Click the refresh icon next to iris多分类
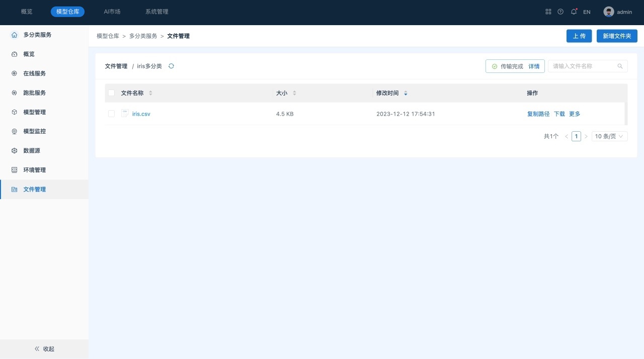Viewport: 644px width, 359px height. click(171, 66)
